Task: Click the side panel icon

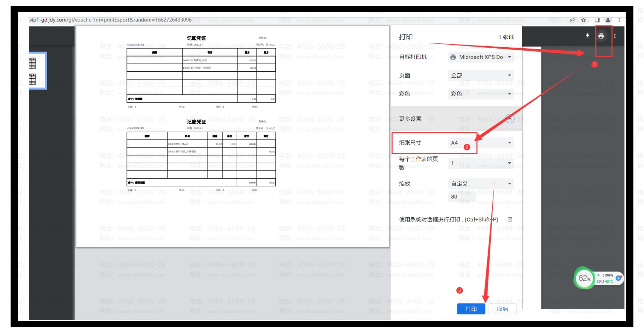Action: [597, 20]
